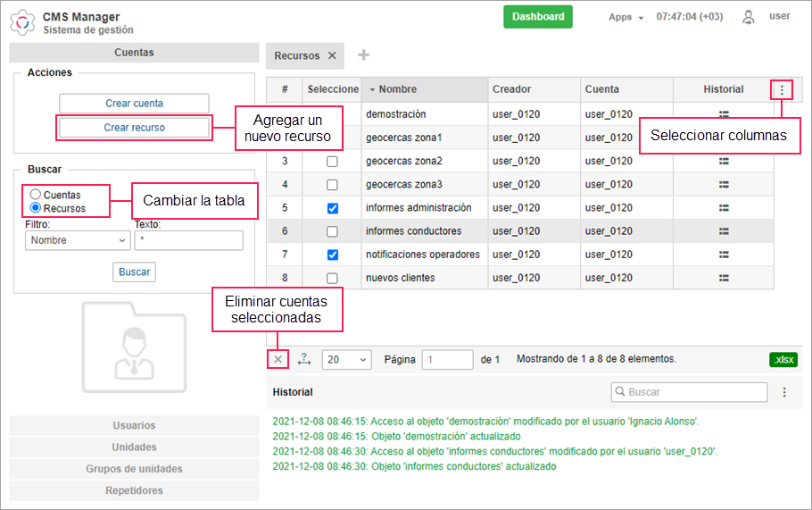Click the Texto filter input field
Viewport: 812px width, 510px height.
coord(188,240)
